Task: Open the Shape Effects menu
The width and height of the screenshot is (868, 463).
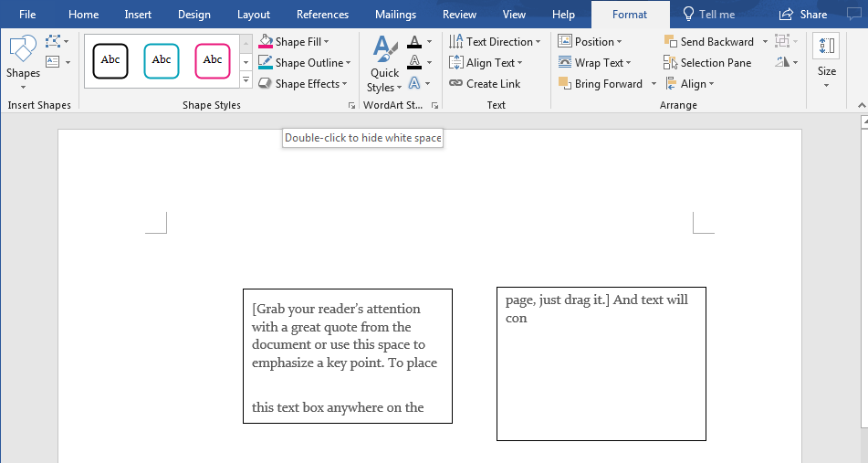Action: 303,84
